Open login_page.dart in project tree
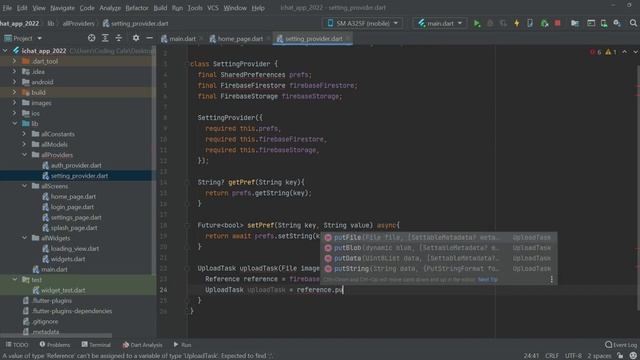Viewport: 640px width, 360px height. [72, 207]
